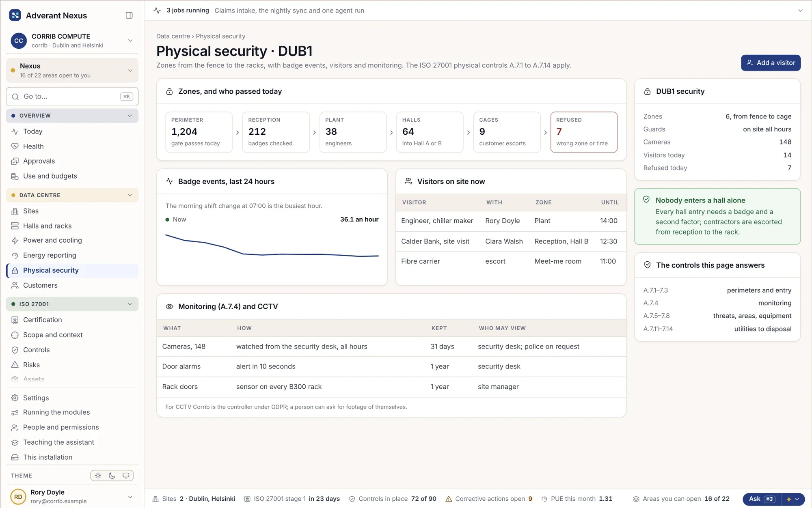Open Rory Doyle account menu
This screenshot has width=812, height=508.
tap(72, 497)
